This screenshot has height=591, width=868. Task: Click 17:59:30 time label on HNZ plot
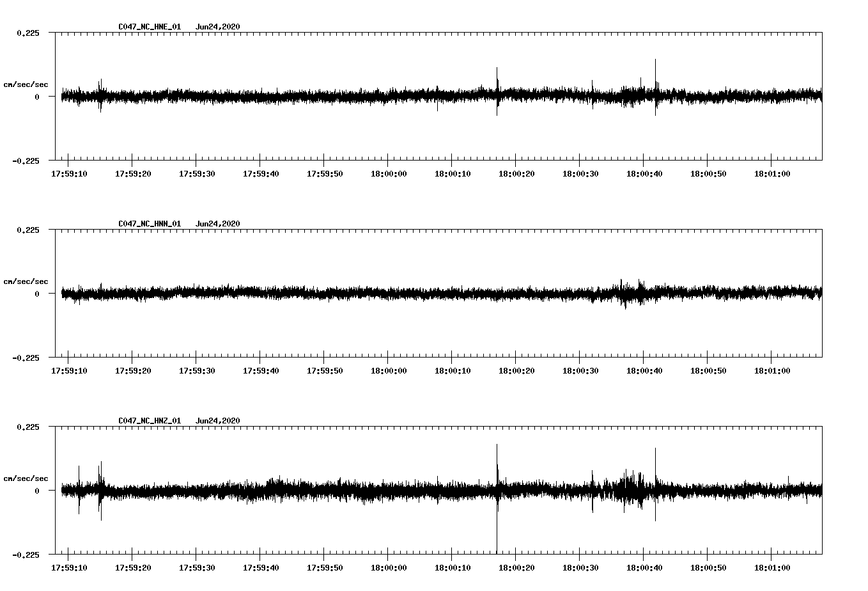click(x=197, y=568)
